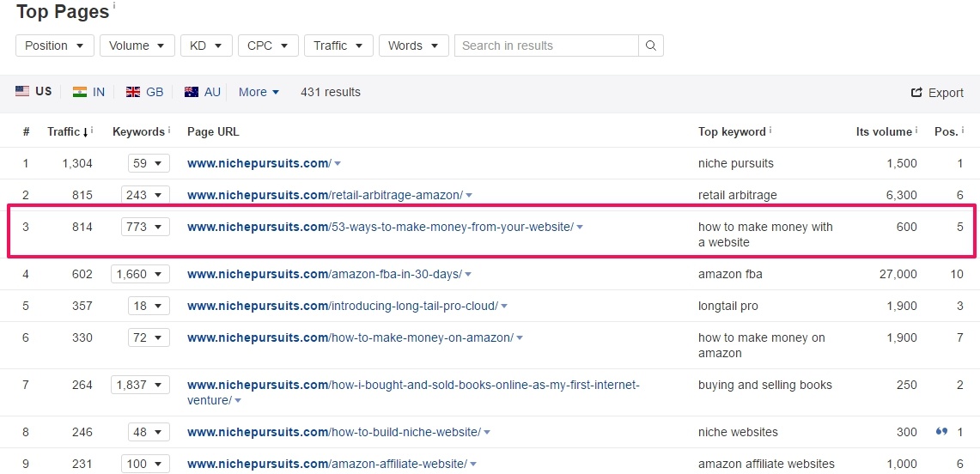The image size is (980, 474).
Task: Click the info icon beside Keywords header
Action: click(169, 130)
